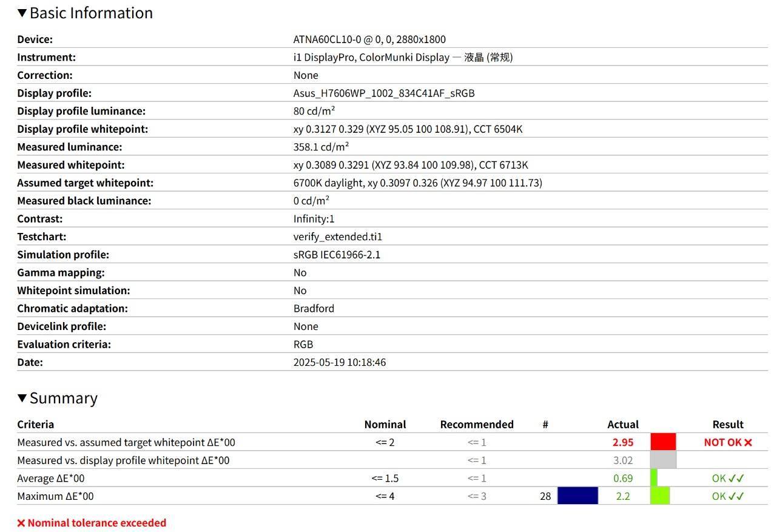
Task: Click the report date 2025-05-19 value
Action: pos(340,362)
